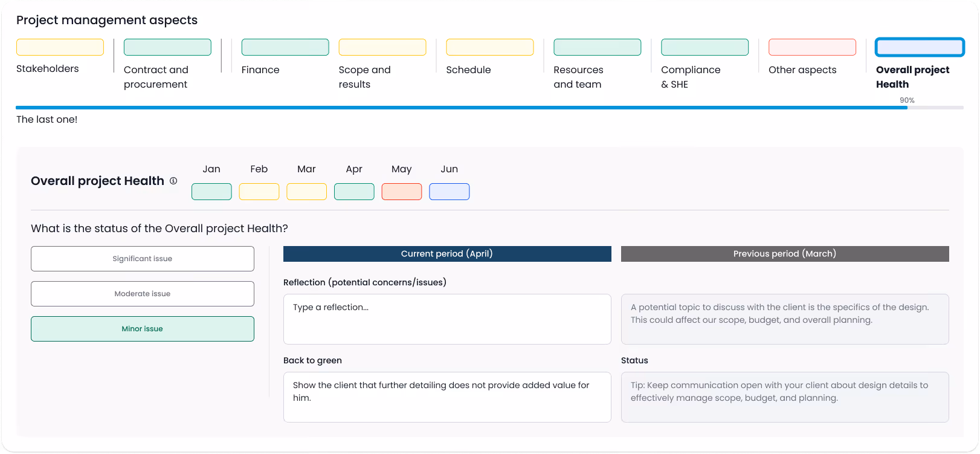Click the blue Jun month status box
980x454 pixels.
pyautogui.click(x=450, y=192)
